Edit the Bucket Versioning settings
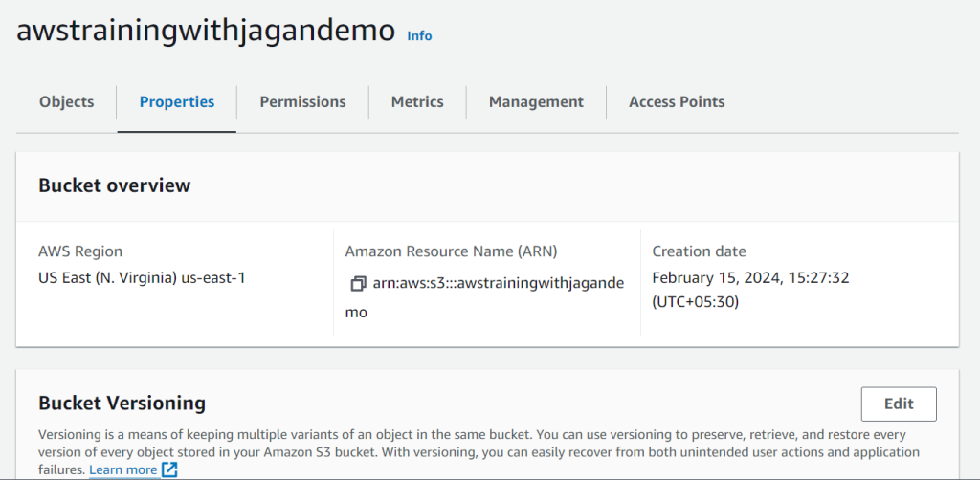 click(x=899, y=404)
